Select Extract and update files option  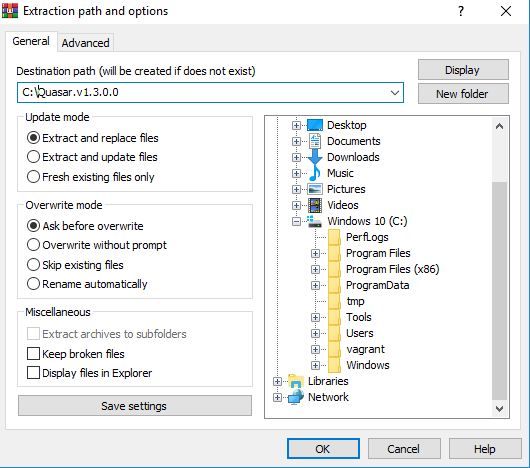tap(92, 157)
